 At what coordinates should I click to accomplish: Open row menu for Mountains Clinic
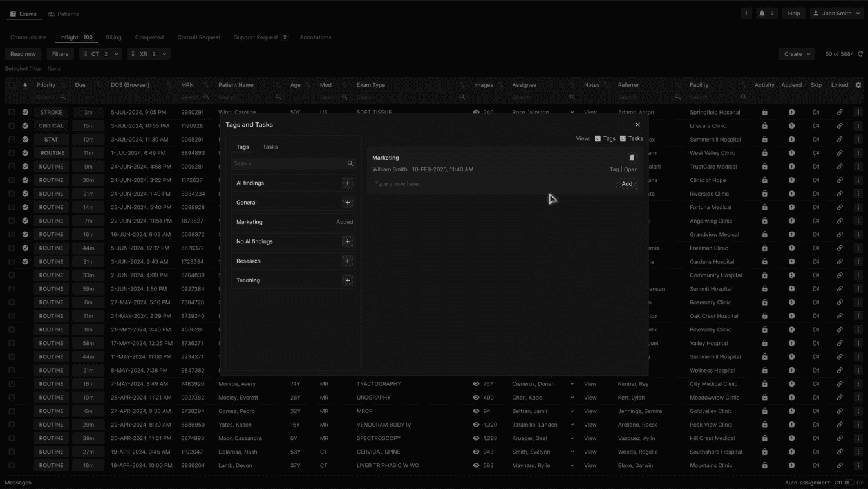click(x=858, y=466)
